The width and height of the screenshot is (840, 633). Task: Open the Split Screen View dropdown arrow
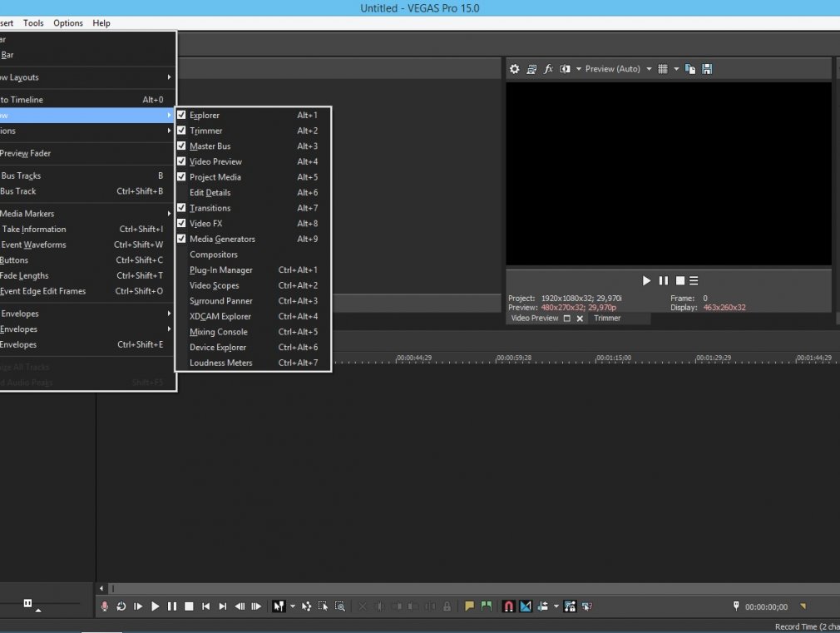579,69
